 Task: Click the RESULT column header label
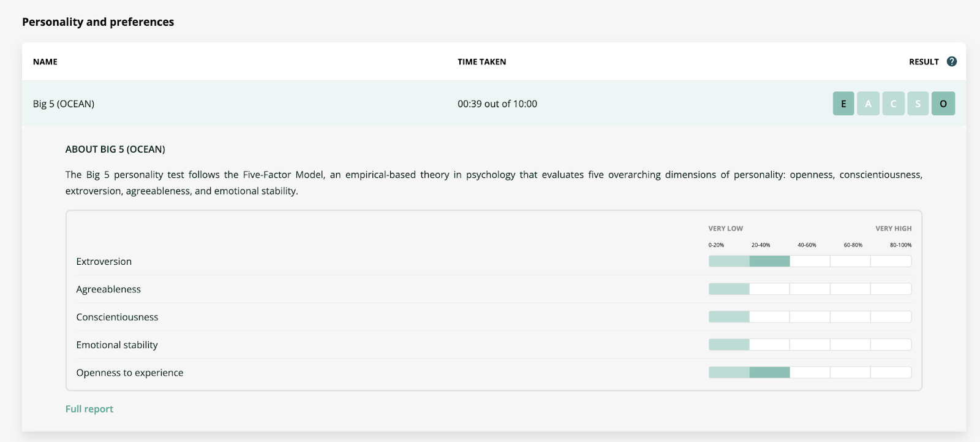pyautogui.click(x=924, y=62)
